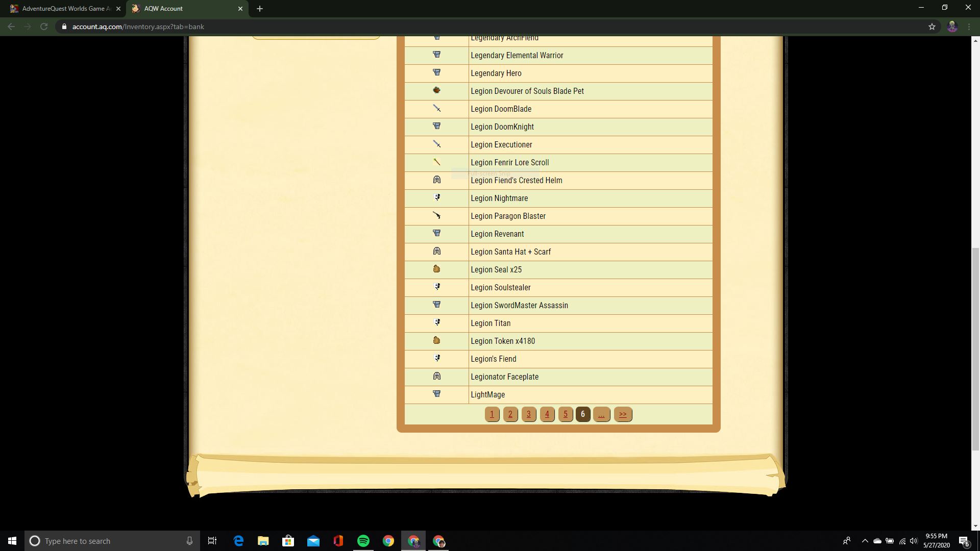Open the Chrome three-dot menu

coord(969,27)
